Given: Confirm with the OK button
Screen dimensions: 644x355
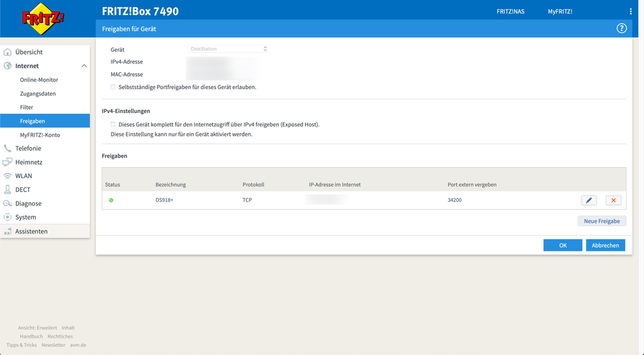Looking at the screenshot, I should 563,245.
